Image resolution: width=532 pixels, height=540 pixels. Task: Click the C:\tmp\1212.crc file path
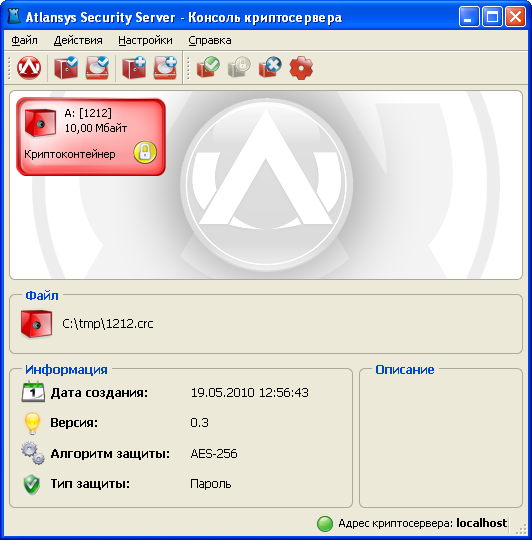click(108, 324)
